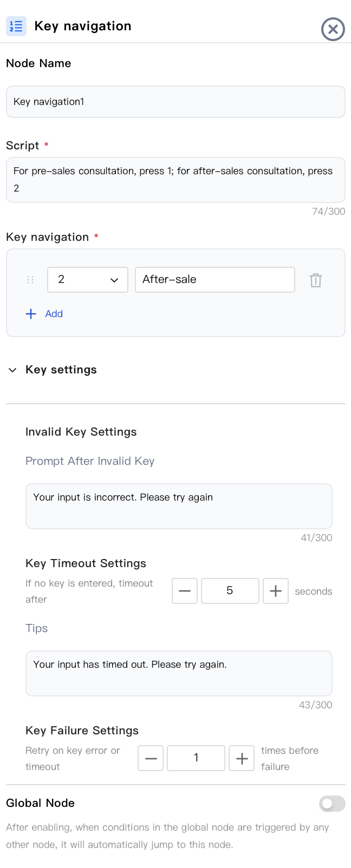Delete the After-sale key row

(316, 280)
